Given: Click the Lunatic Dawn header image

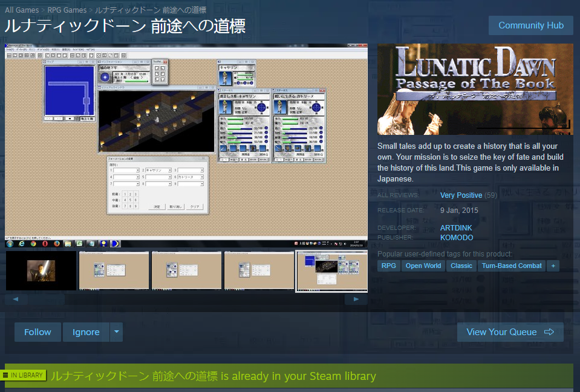Looking at the screenshot, I should point(475,89).
